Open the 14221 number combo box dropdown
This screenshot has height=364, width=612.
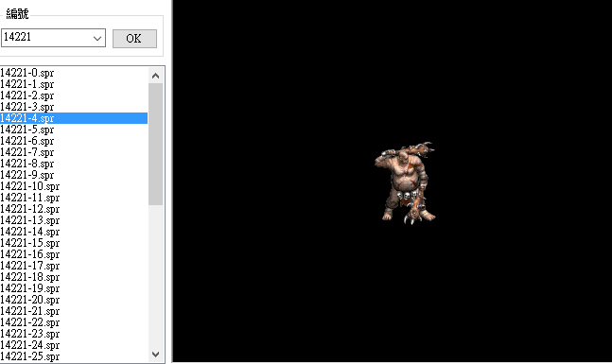[97, 38]
